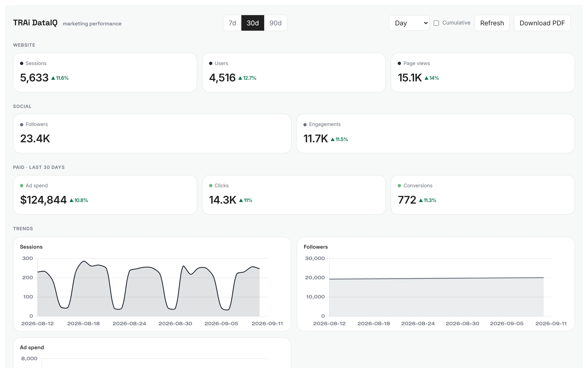
Task: Click the Clicks green dot
Action: click(211, 185)
